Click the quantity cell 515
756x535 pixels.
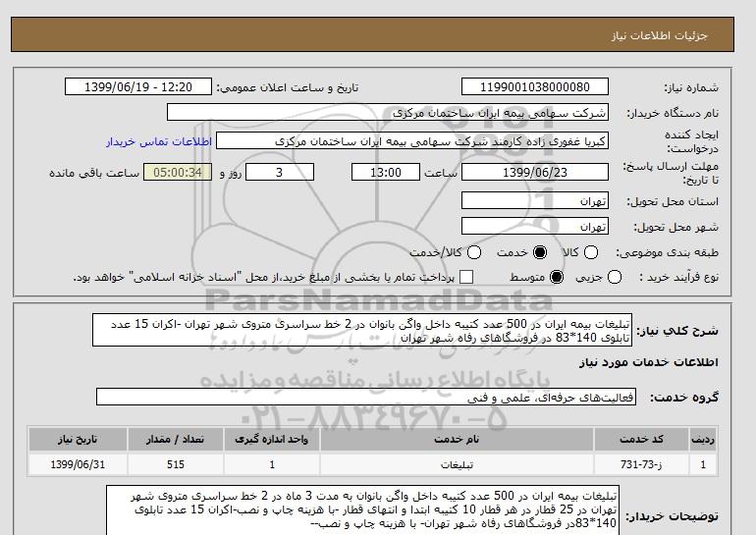click(176, 464)
